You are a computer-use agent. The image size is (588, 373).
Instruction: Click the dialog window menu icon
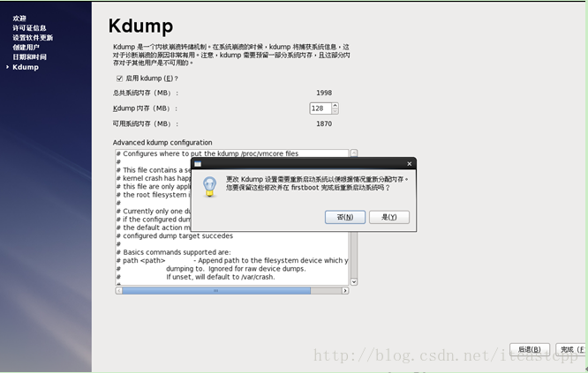point(198,164)
